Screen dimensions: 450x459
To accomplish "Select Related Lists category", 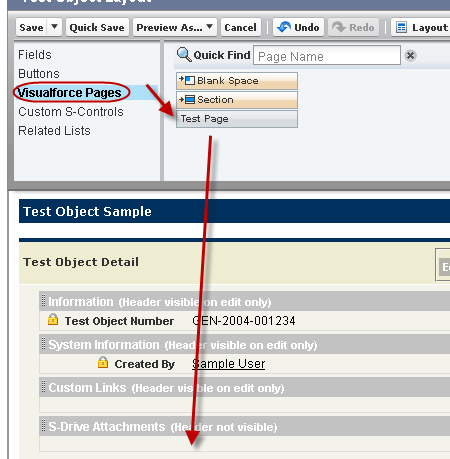I will 54,131.
